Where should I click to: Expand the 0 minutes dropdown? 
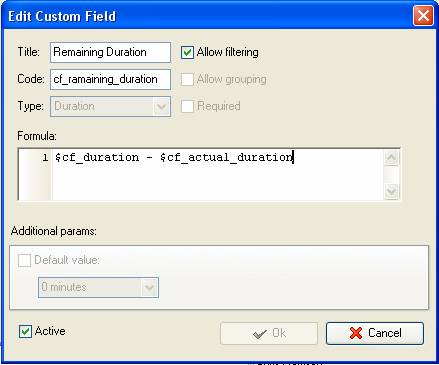point(98,287)
